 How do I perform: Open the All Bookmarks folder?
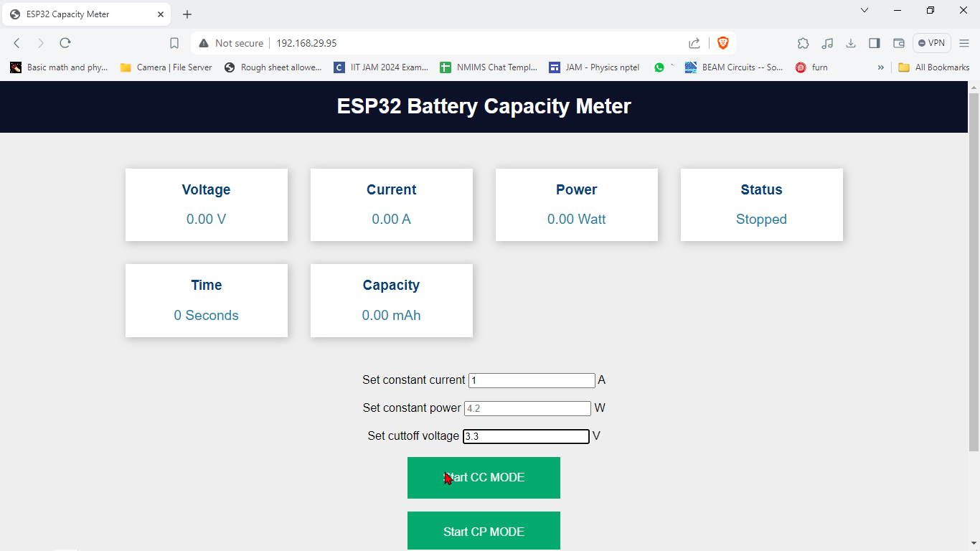pos(934,67)
